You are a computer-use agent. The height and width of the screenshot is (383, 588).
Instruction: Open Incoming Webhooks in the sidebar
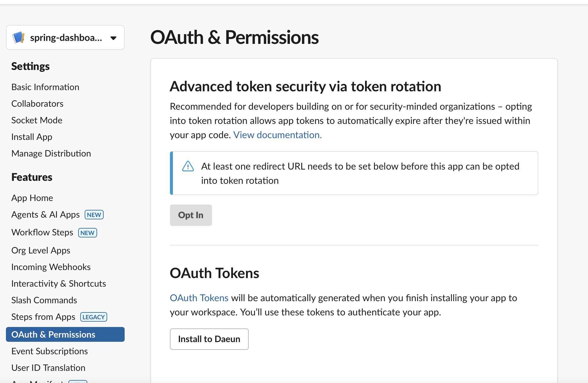coord(51,267)
